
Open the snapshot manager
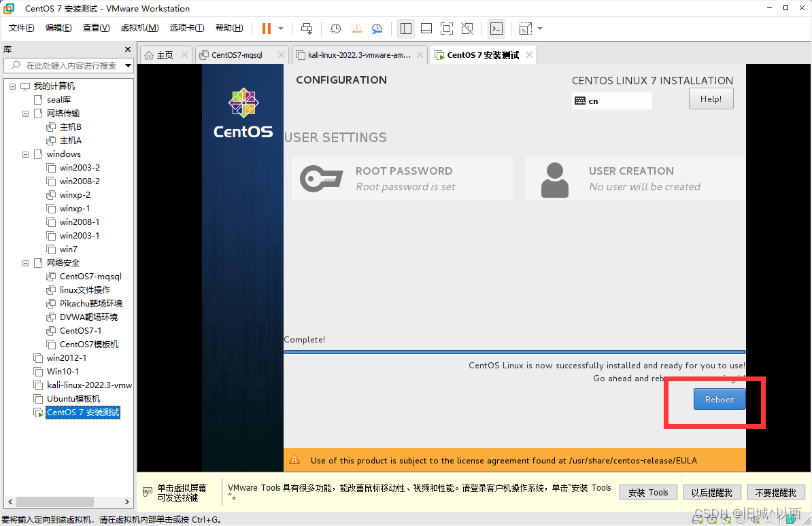(377, 29)
